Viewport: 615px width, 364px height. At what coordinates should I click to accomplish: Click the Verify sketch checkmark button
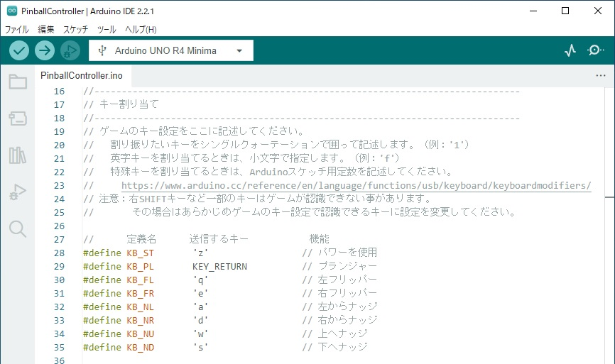coord(19,50)
